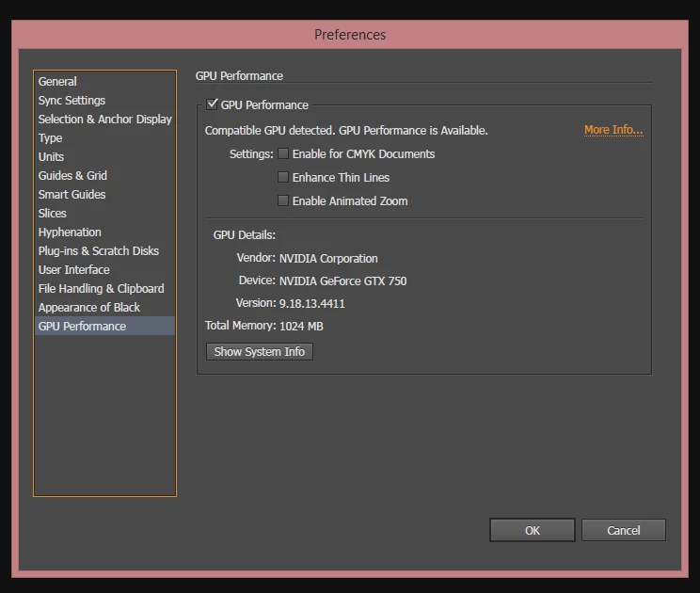Select GPU Performance in the sidebar list
This screenshot has width=700, height=593.
tap(104, 326)
